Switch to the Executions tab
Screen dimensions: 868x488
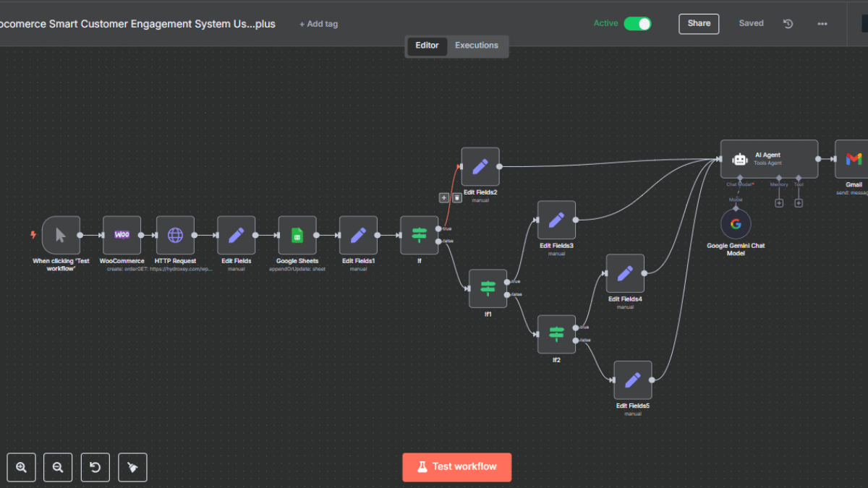coord(477,46)
